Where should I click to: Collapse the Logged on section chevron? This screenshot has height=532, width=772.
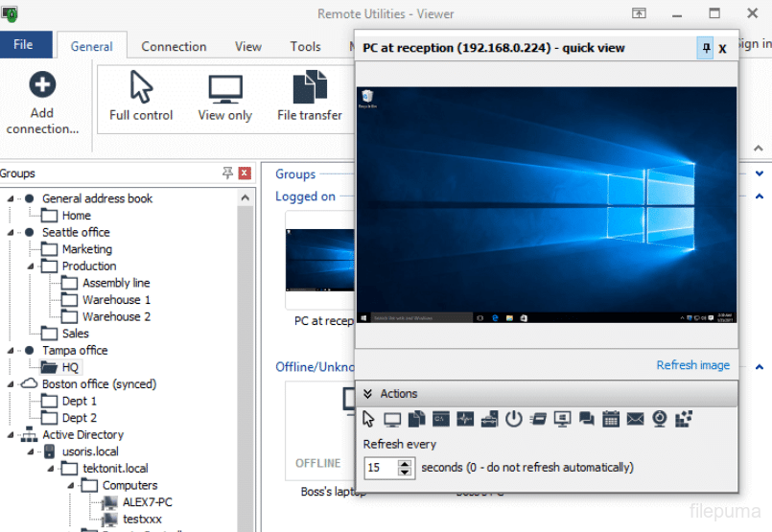[760, 196]
